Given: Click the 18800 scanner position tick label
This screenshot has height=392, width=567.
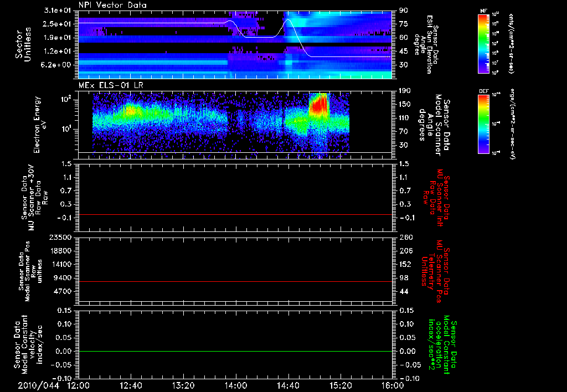Looking at the screenshot, I should pyautogui.click(x=60, y=251).
